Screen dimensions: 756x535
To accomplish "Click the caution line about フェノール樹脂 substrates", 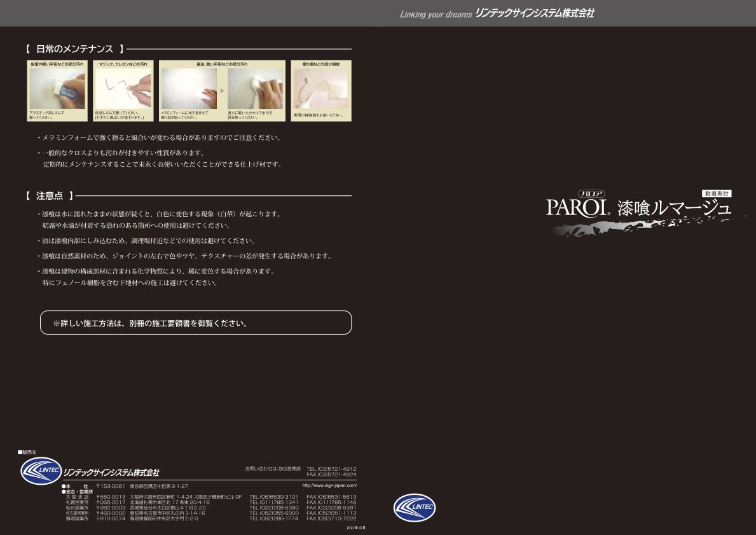I will pos(130,282).
